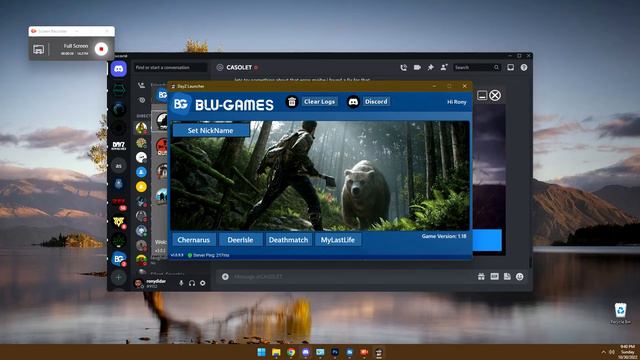
Task: Open the BG server icon in Discord sidebar
Action: point(119,258)
